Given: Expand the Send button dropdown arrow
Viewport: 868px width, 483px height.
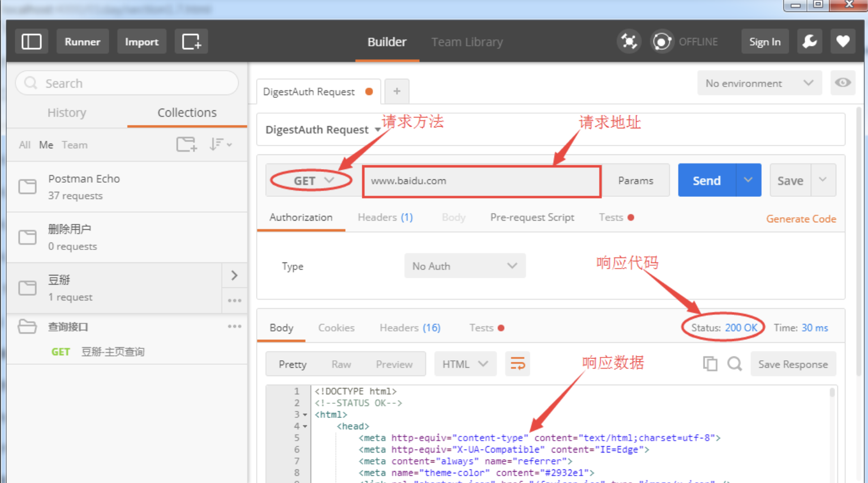Looking at the screenshot, I should 748,180.
